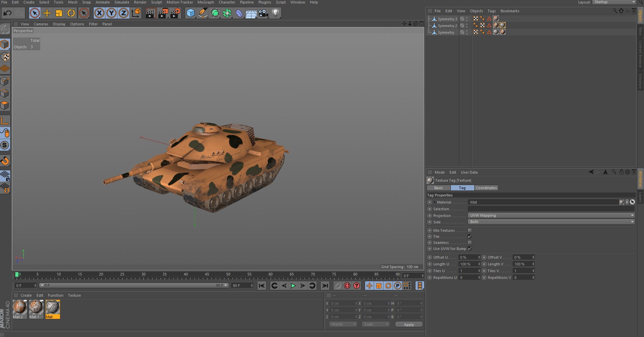Add a Cube primitive object
This screenshot has width=644, height=337.
click(191, 13)
